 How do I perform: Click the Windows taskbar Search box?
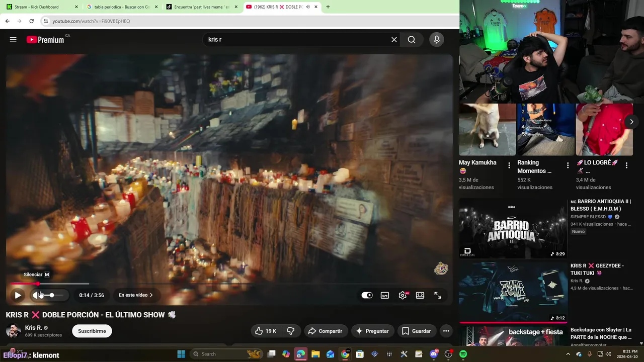point(225,354)
